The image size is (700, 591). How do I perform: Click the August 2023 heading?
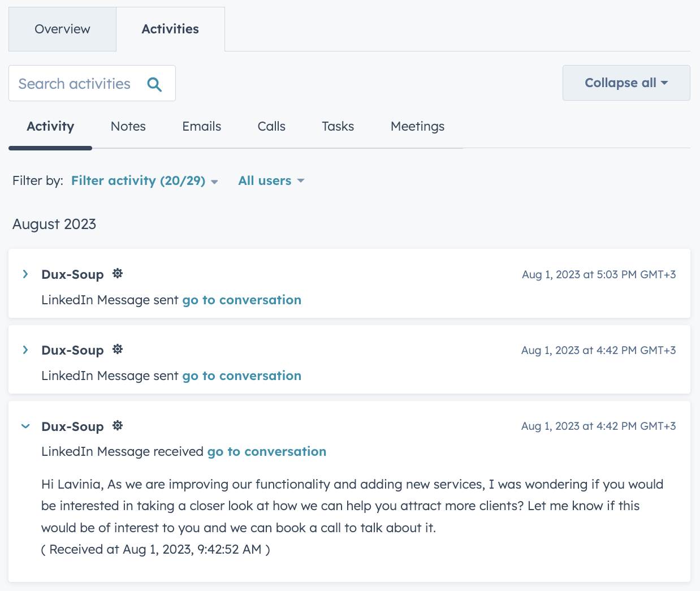[54, 224]
